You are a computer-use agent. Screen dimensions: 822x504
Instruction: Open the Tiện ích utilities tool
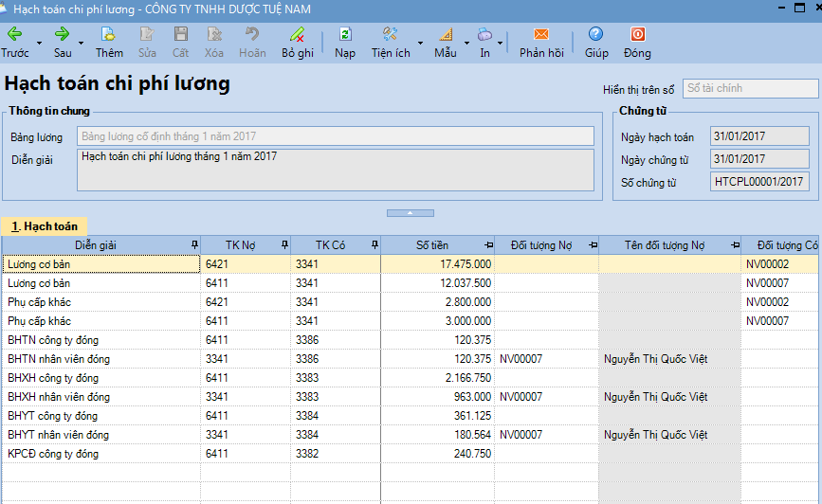(x=391, y=43)
